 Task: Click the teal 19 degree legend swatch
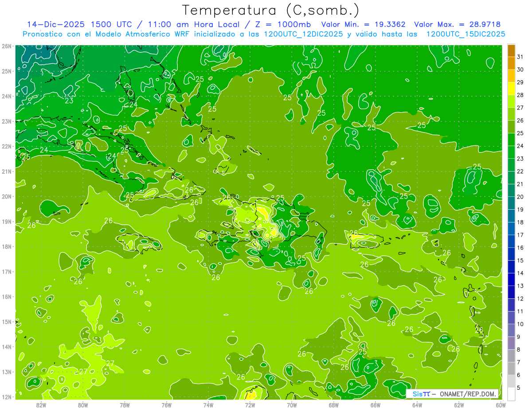pos(511,203)
